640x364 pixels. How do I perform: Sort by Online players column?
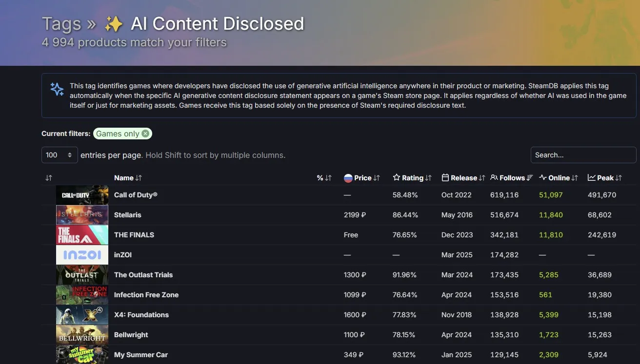click(x=559, y=178)
